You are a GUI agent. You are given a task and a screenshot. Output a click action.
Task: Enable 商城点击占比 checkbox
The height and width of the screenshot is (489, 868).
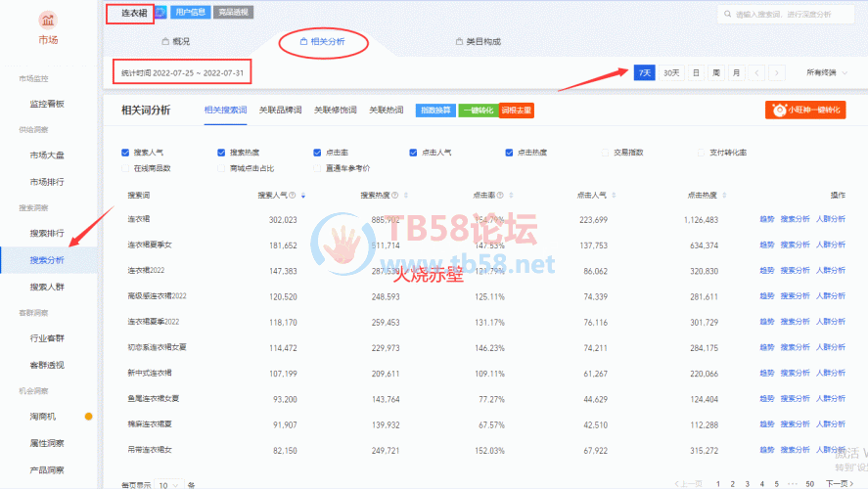[221, 169]
